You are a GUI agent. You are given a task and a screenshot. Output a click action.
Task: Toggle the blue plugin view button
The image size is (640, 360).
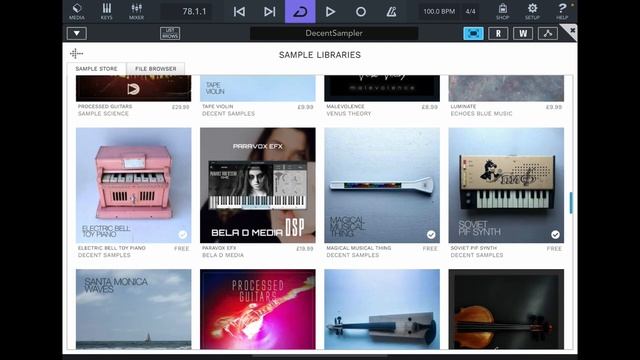click(473, 33)
